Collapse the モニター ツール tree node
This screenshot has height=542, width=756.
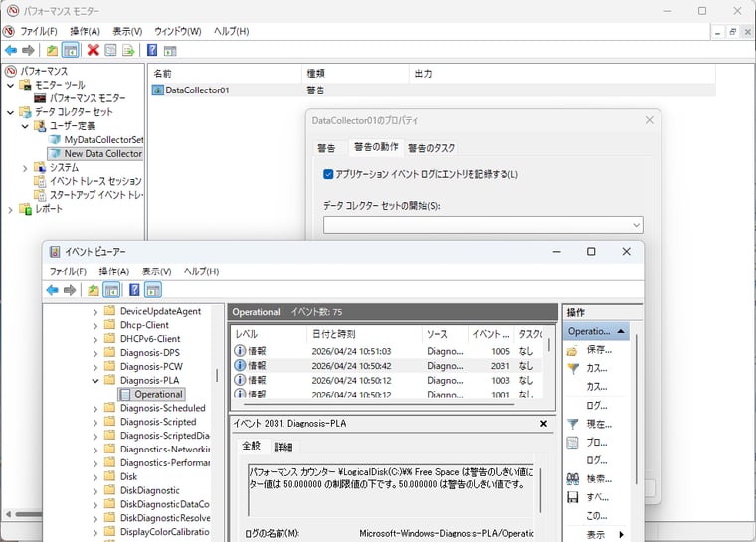coord(11,86)
